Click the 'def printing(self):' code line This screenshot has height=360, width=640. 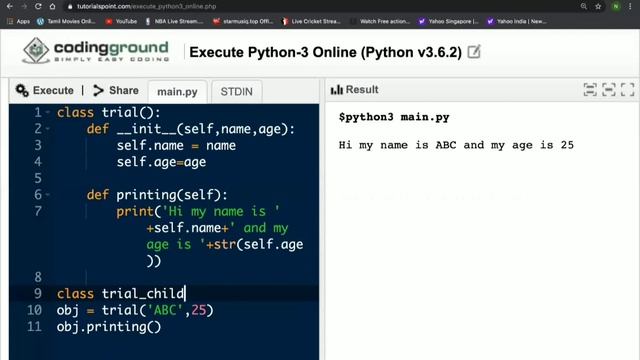click(157, 195)
